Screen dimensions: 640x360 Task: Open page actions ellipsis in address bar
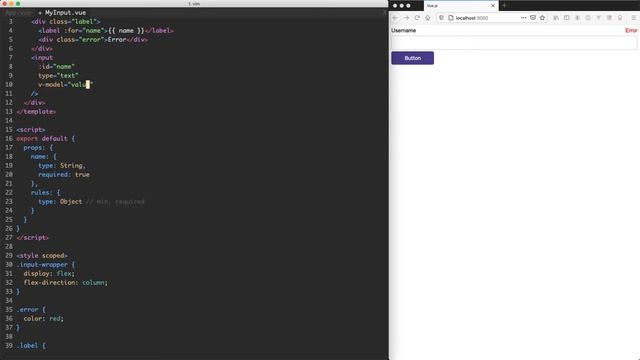point(523,18)
